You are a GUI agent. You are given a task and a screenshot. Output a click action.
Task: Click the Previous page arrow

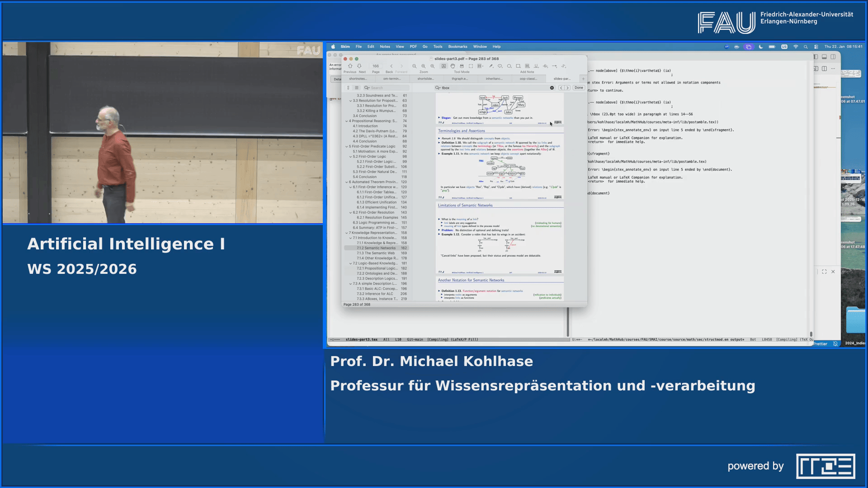click(x=350, y=66)
